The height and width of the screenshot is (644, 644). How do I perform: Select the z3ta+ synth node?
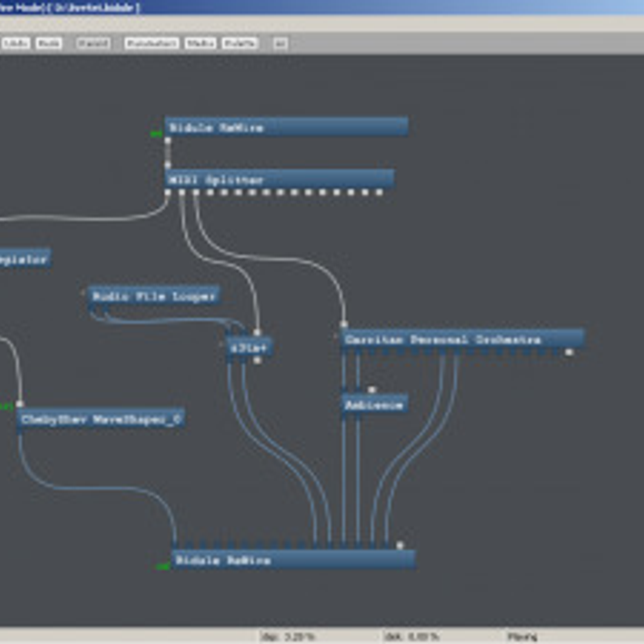[x=249, y=347]
